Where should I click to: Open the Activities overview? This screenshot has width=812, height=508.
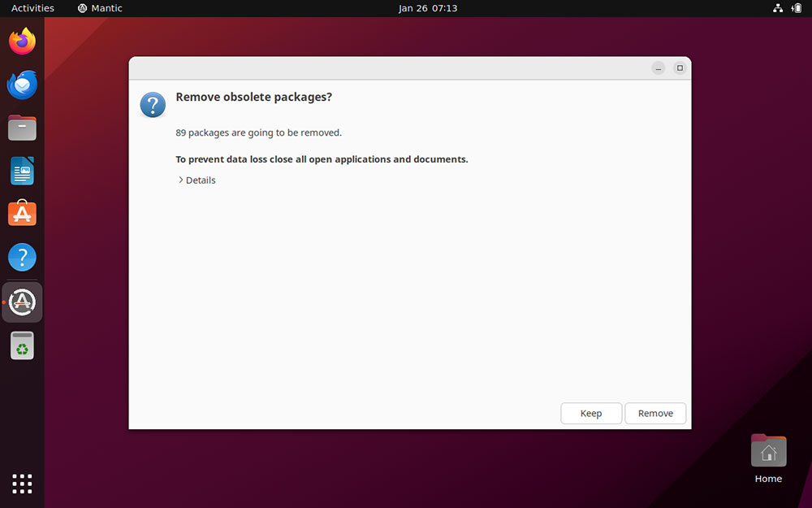click(x=32, y=8)
